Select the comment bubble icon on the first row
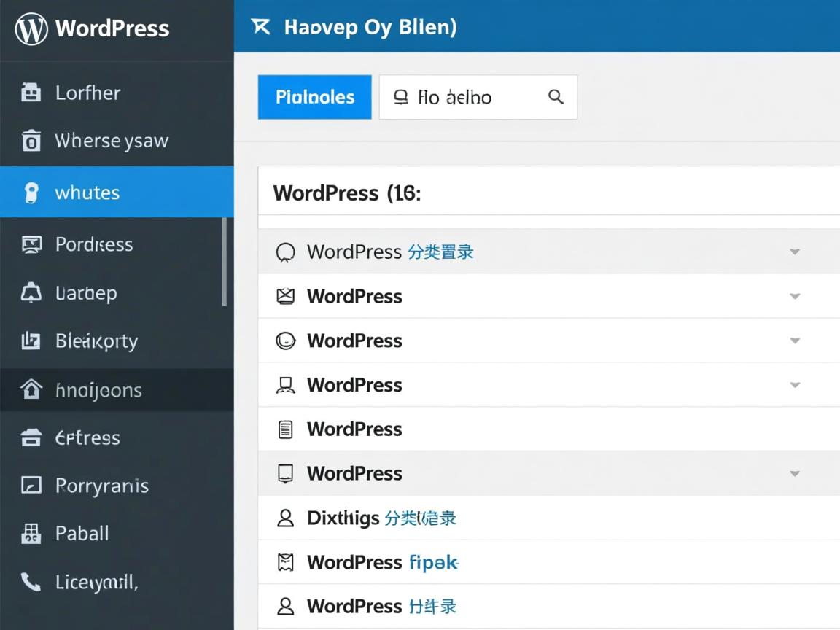This screenshot has height=630, width=840. 286,252
